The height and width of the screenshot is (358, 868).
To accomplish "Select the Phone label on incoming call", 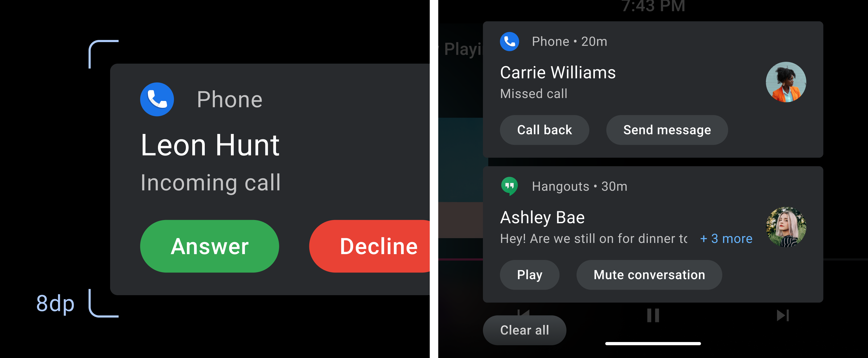I will click(230, 100).
